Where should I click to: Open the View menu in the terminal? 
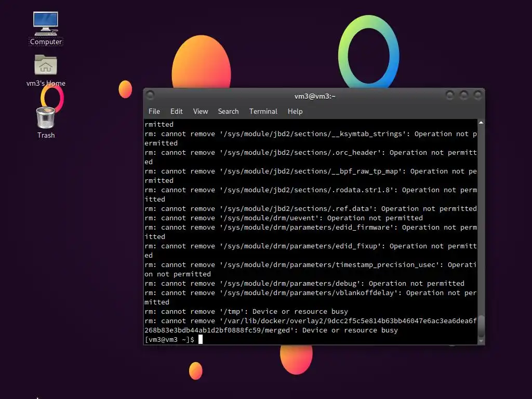click(x=201, y=111)
